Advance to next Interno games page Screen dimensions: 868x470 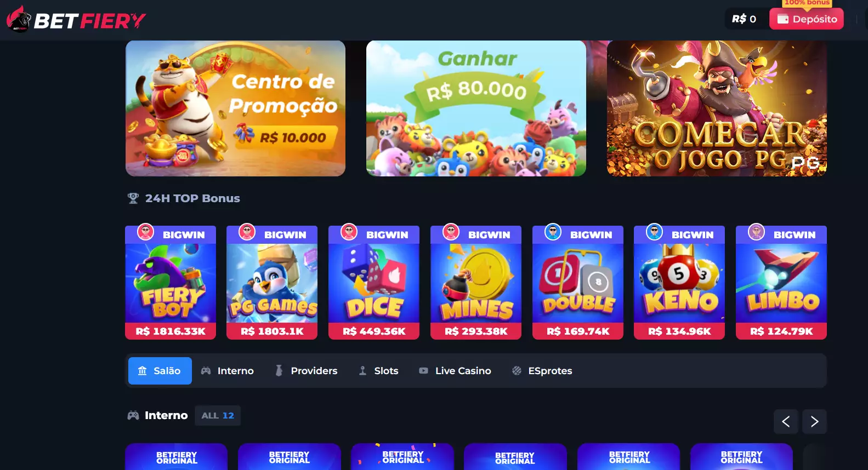[x=814, y=422]
